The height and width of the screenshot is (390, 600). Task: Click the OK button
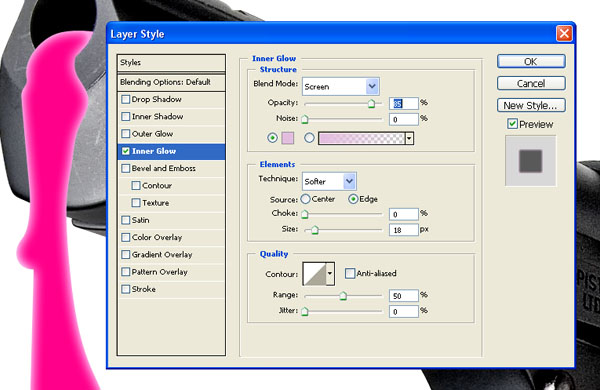(531, 61)
